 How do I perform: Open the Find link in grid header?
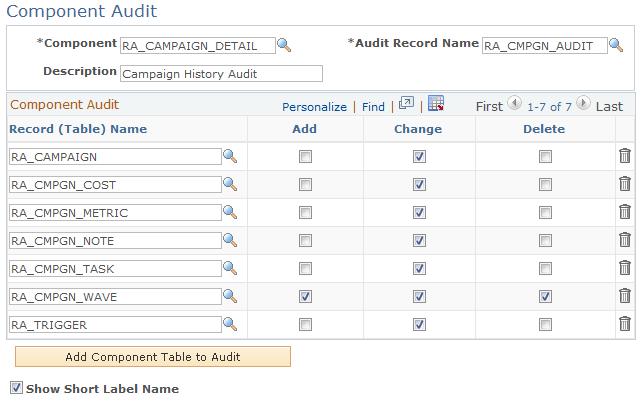(x=373, y=107)
